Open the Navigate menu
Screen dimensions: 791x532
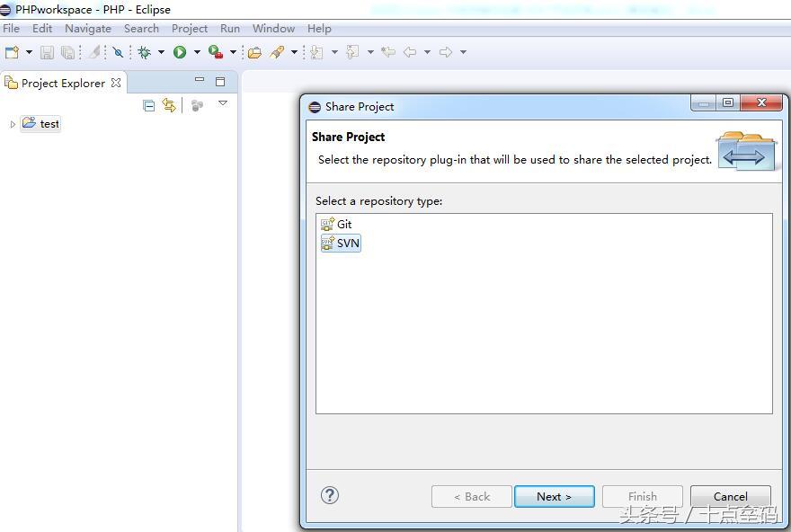88,28
